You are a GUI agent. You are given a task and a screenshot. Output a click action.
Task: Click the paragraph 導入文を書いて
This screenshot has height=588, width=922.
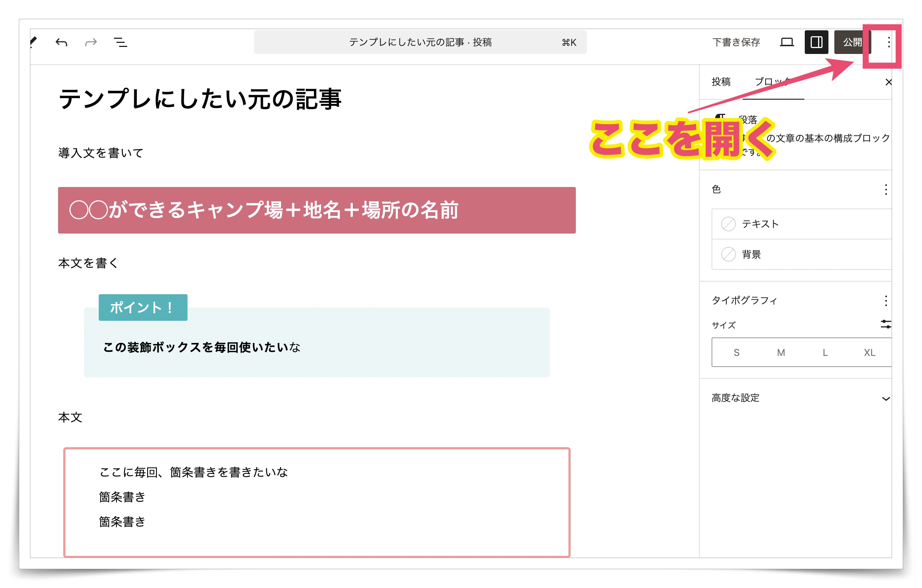coord(101,153)
